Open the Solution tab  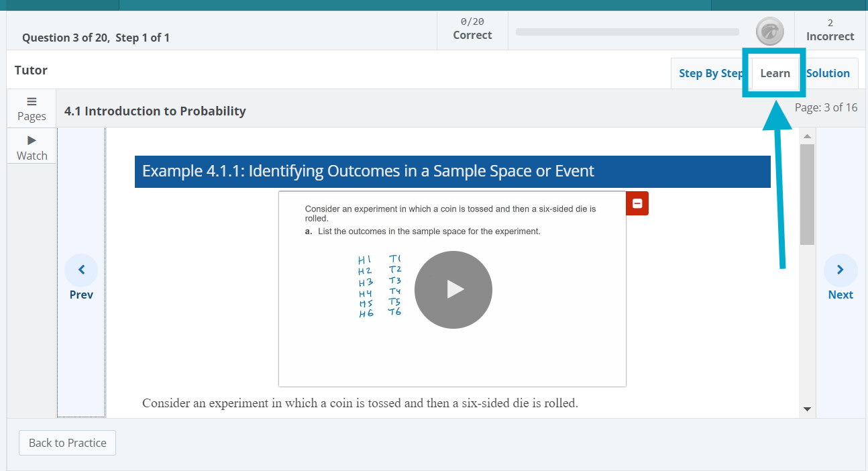[x=828, y=73]
